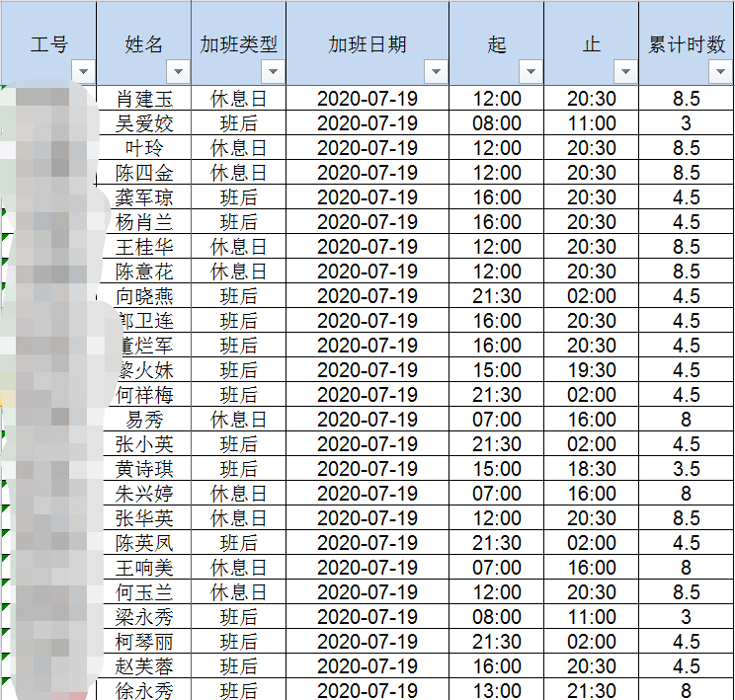The image size is (735, 700).
Task: Select end time 19:30 in 黎火妹's row
Action: 591,370
